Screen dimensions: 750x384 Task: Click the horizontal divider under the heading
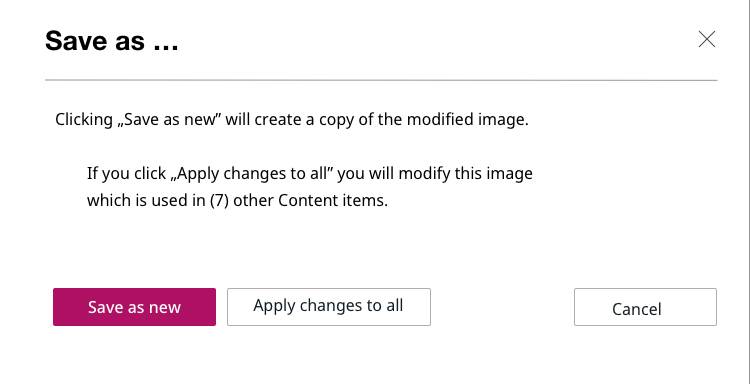381,80
